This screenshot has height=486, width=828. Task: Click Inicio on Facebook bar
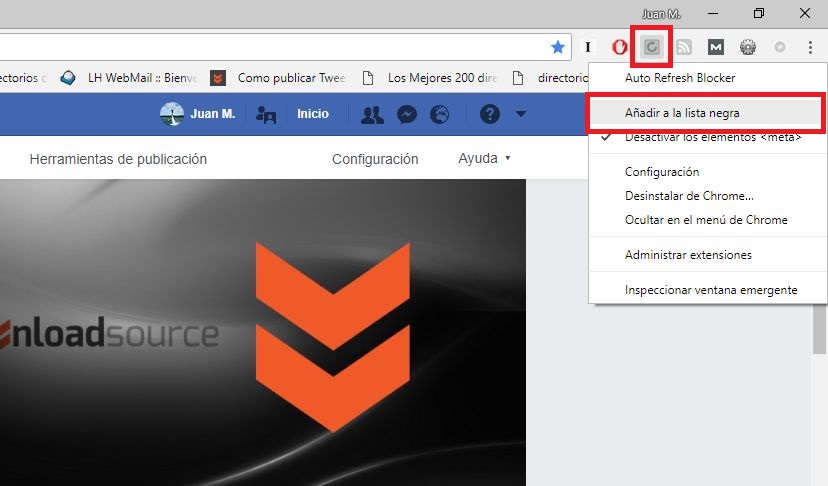(313, 114)
